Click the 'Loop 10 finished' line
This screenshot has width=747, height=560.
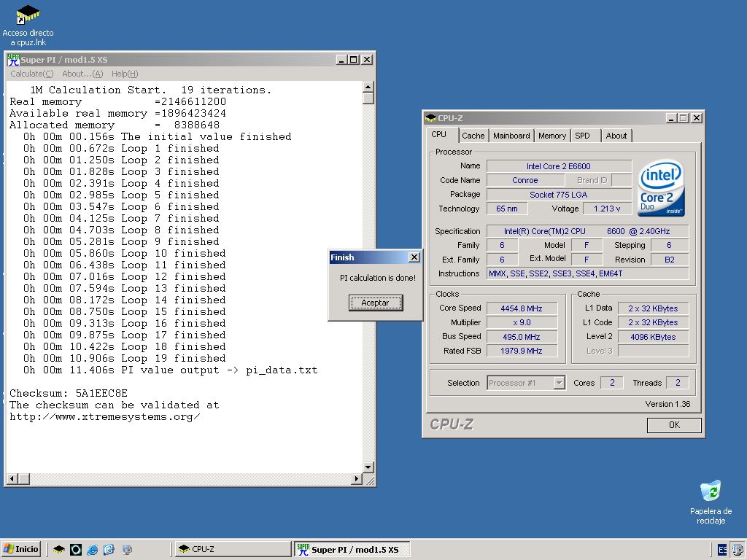coord(124,253)
